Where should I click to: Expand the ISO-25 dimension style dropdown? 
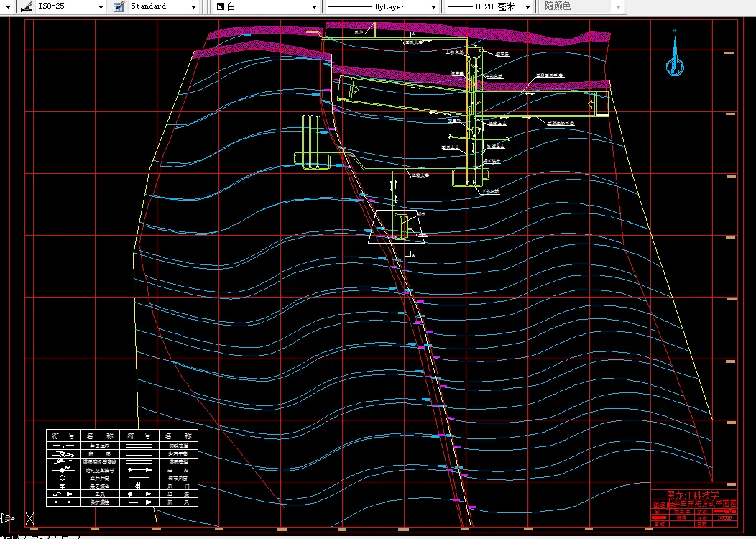click(101, 6)
